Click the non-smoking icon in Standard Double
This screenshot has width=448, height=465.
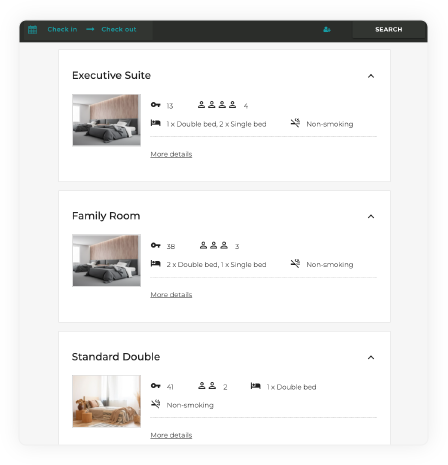156,404
